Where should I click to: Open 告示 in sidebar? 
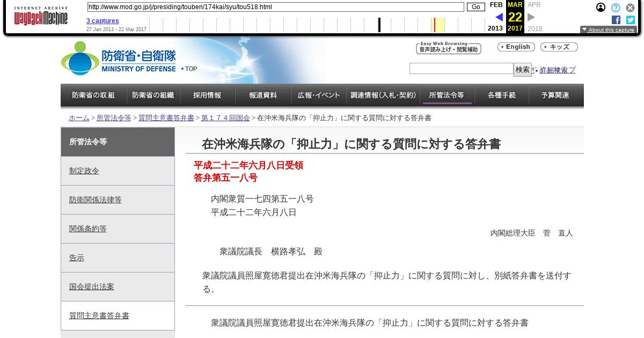(118, 258)
